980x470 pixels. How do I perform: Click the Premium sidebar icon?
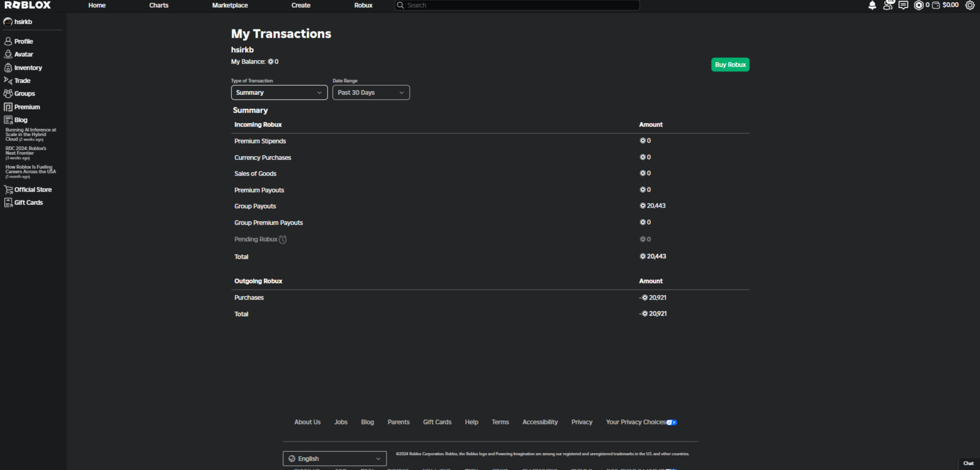coord(8,107)
